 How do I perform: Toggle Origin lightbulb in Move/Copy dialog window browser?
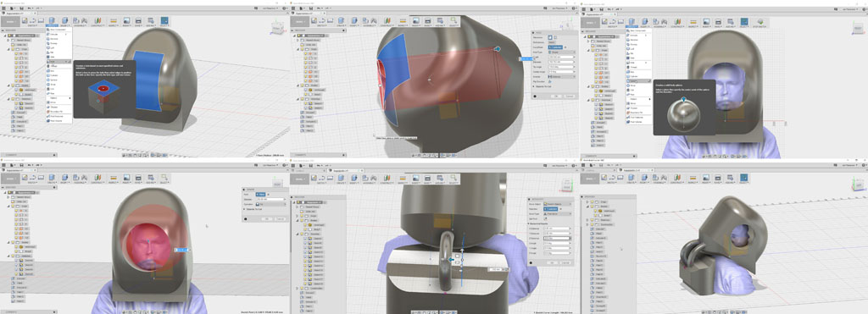[302, 216]
